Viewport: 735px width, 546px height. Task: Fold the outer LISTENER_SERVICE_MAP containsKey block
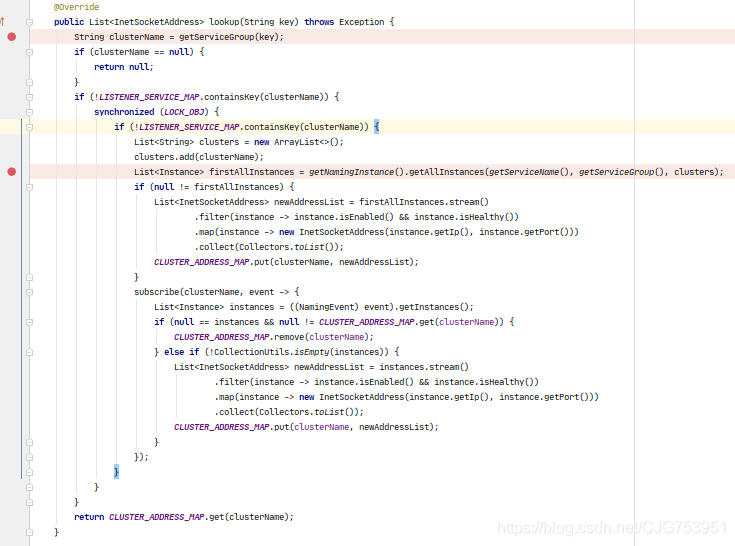tap(30, 97)
